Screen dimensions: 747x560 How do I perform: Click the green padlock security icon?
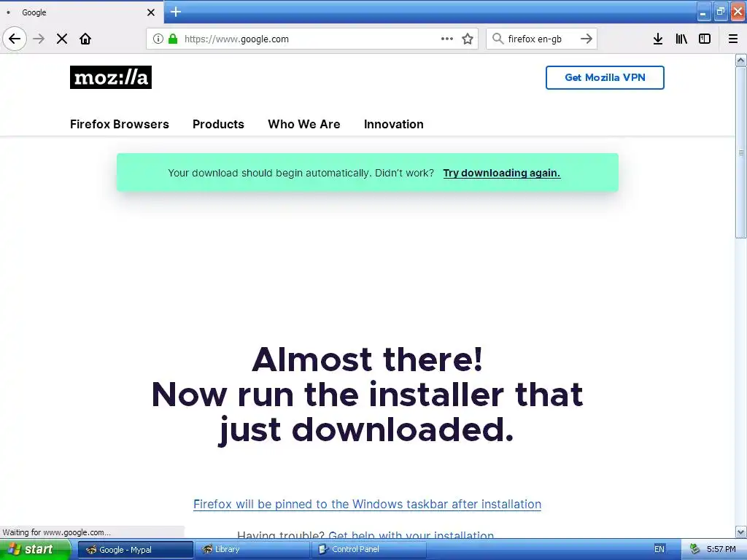[x=173, y=39]
